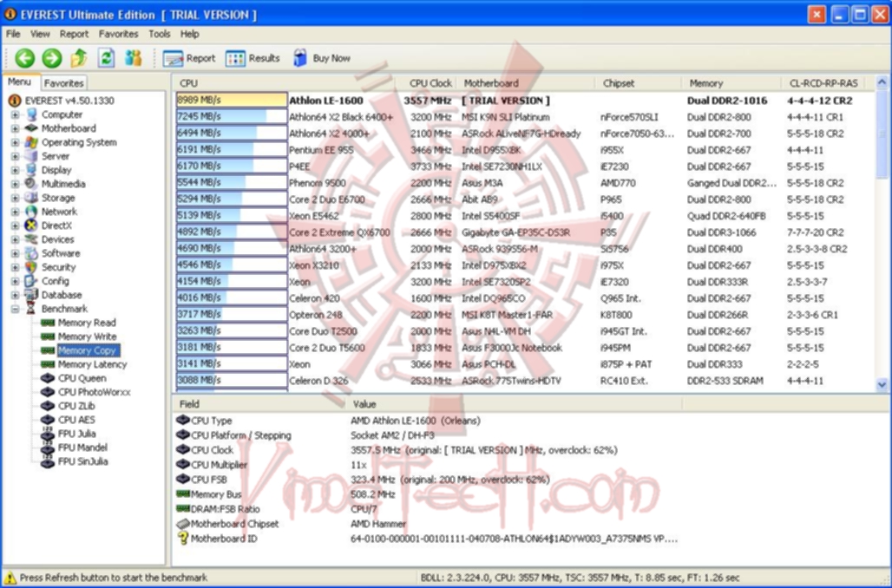892x588 pixels.
Task: Select the DirectX icon in tree
Action: coord(31,225)
